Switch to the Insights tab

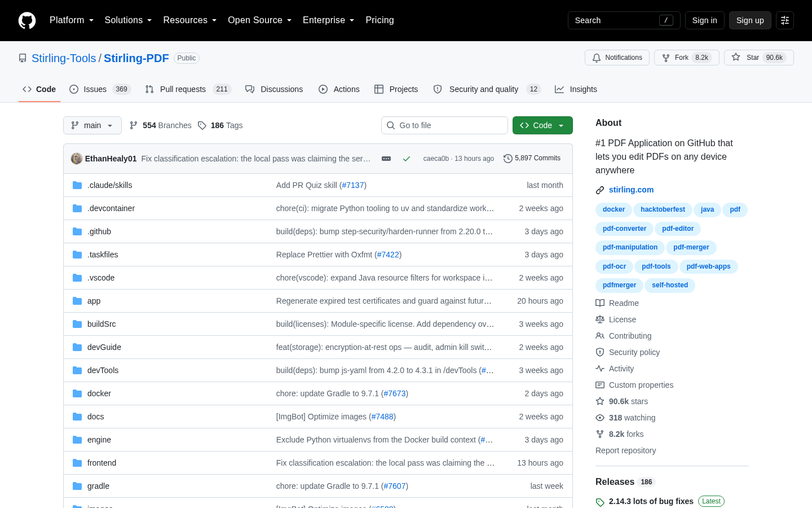point(576,89)
